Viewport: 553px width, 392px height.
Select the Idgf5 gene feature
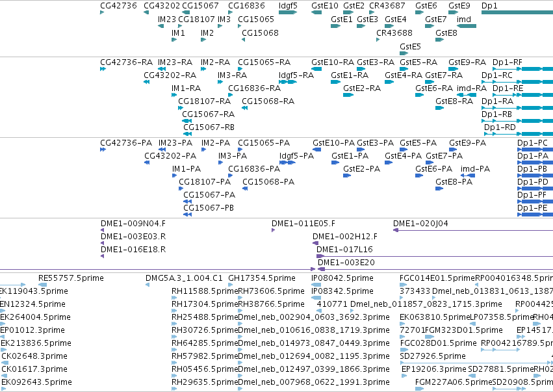tap(287, 13)
